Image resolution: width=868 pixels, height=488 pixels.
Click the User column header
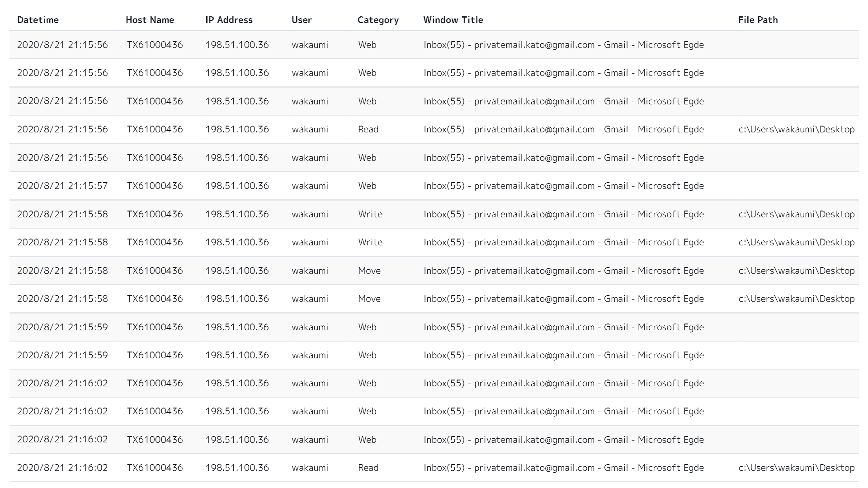(x=302, y=20)
